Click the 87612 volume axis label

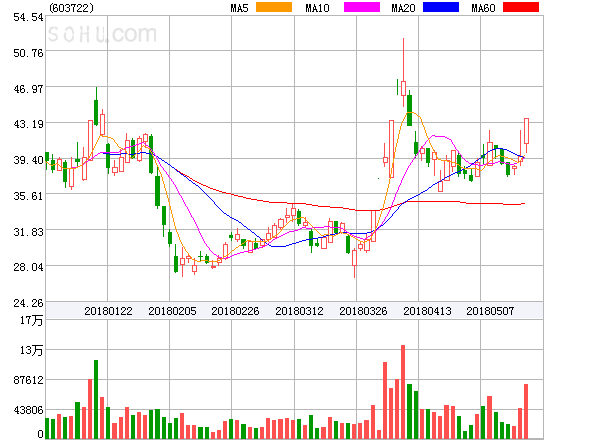click(x=28, y=380)
